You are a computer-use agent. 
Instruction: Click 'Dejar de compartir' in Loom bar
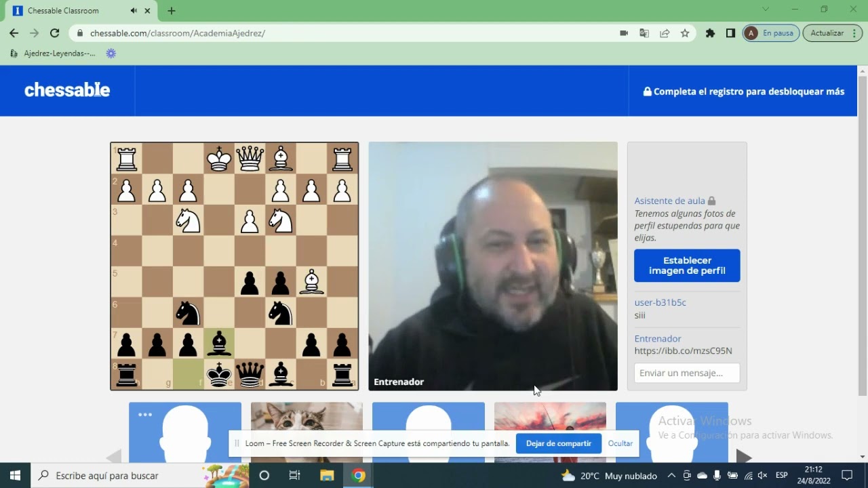click(x=559, y=443)
